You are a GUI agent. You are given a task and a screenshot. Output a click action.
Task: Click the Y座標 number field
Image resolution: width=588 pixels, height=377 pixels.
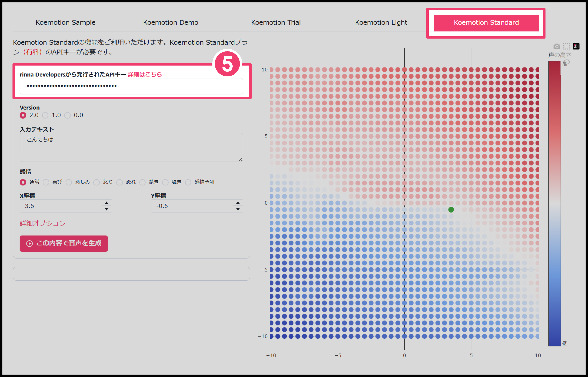point(192,206)
